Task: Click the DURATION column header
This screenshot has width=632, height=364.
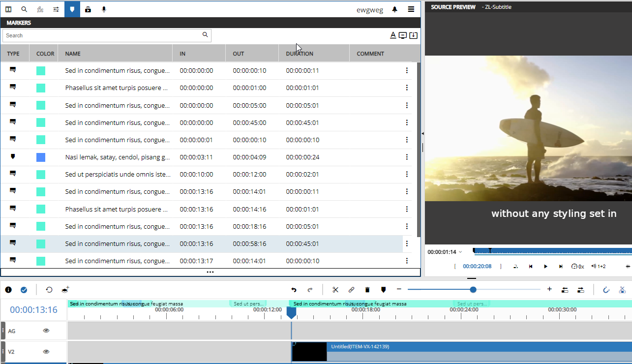Action: (299, 53)
